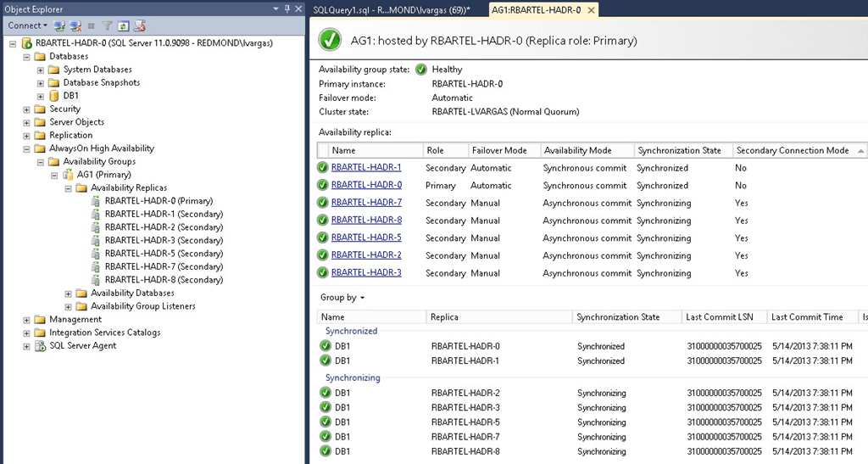Select RBARTEL-HADR-5 (Secondary) in the tree

pos(164,254)
